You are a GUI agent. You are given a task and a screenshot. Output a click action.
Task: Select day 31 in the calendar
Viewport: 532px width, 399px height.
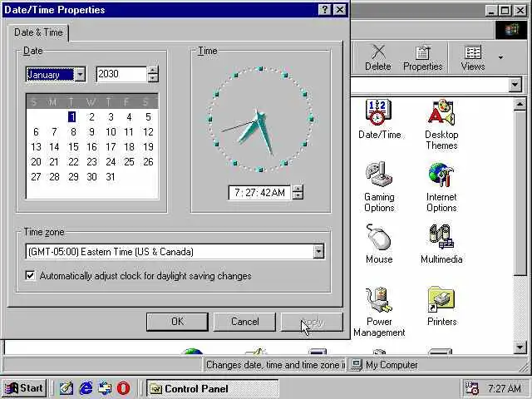coord(111,176)
